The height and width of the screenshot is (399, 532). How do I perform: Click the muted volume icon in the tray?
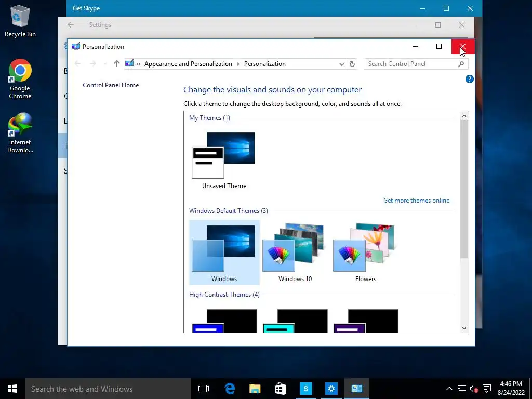pos(474,389)
